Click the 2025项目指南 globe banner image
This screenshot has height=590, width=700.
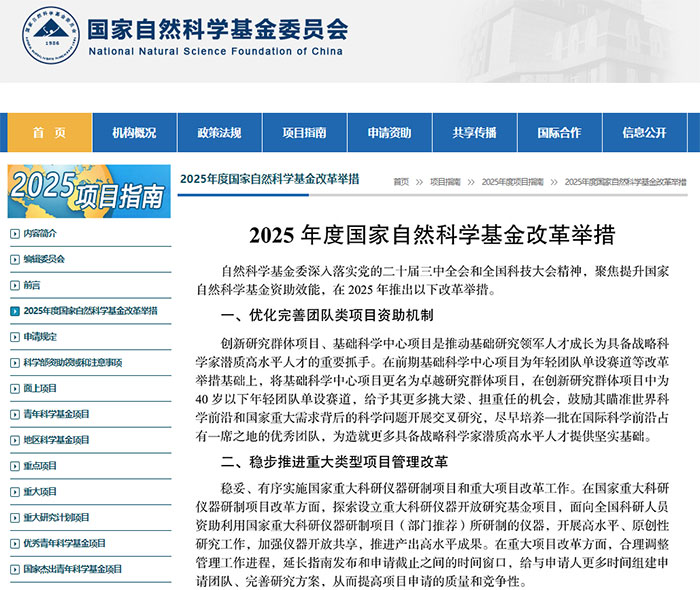(89, 191)
